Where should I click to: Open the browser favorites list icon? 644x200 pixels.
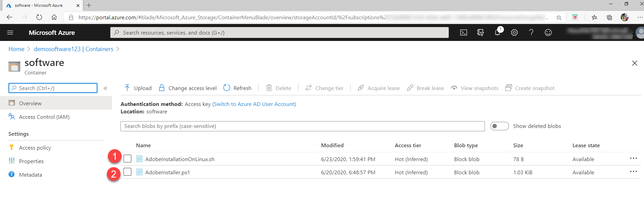(x=594, y=17)
